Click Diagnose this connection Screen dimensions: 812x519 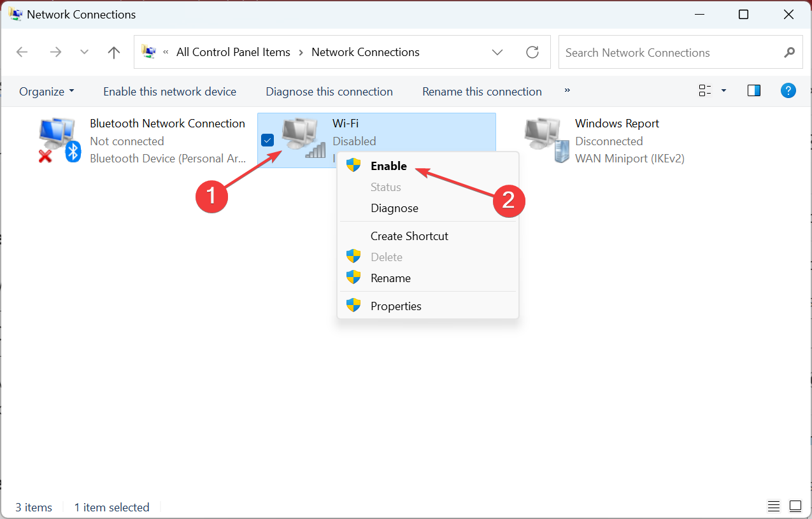click(x=329, y=92)
